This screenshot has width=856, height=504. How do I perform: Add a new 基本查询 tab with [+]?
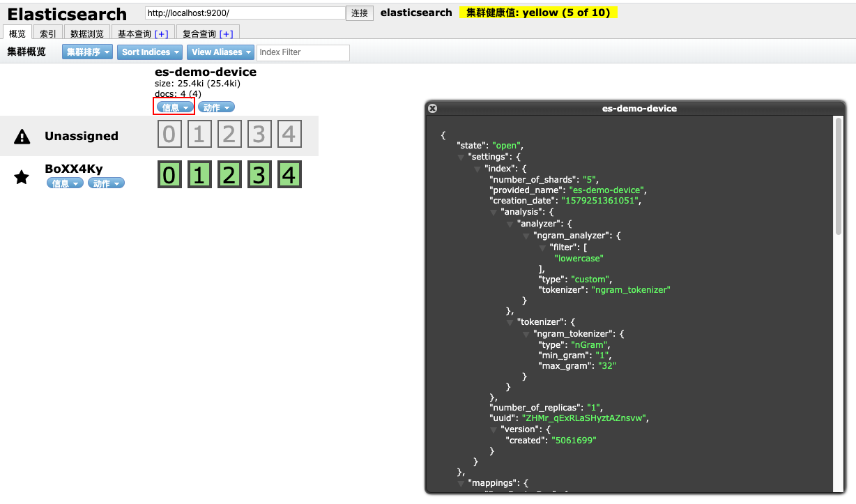click(x=161, y=34)
